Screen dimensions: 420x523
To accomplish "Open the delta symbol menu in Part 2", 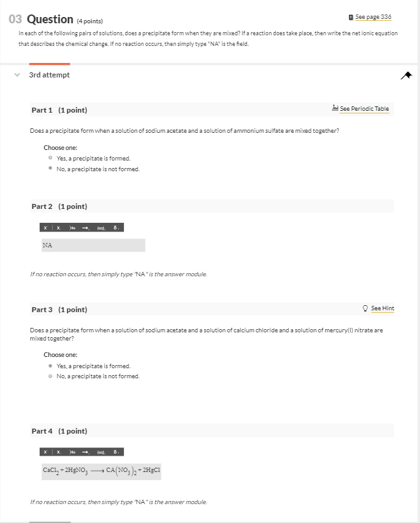I will (116, 228).
